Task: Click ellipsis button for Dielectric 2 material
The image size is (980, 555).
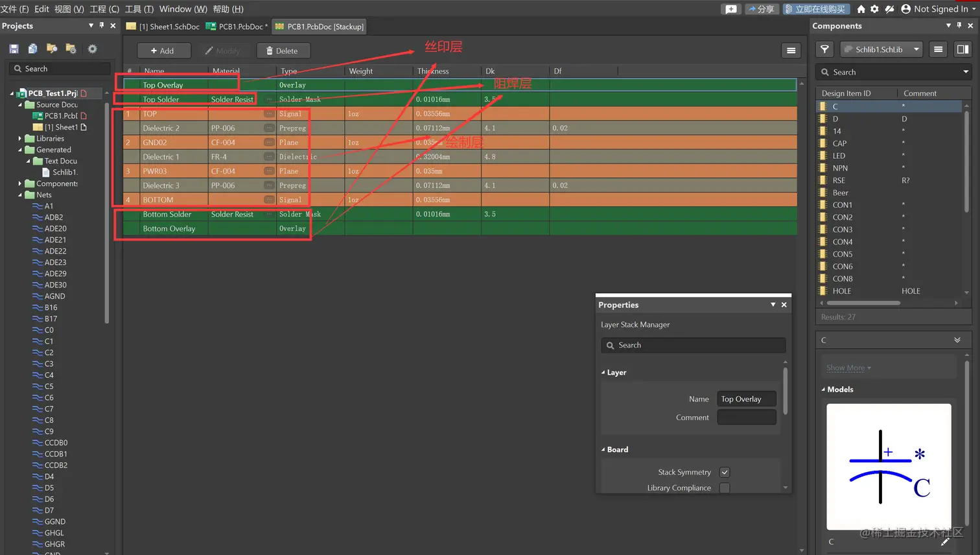Action: coord(269,128)
